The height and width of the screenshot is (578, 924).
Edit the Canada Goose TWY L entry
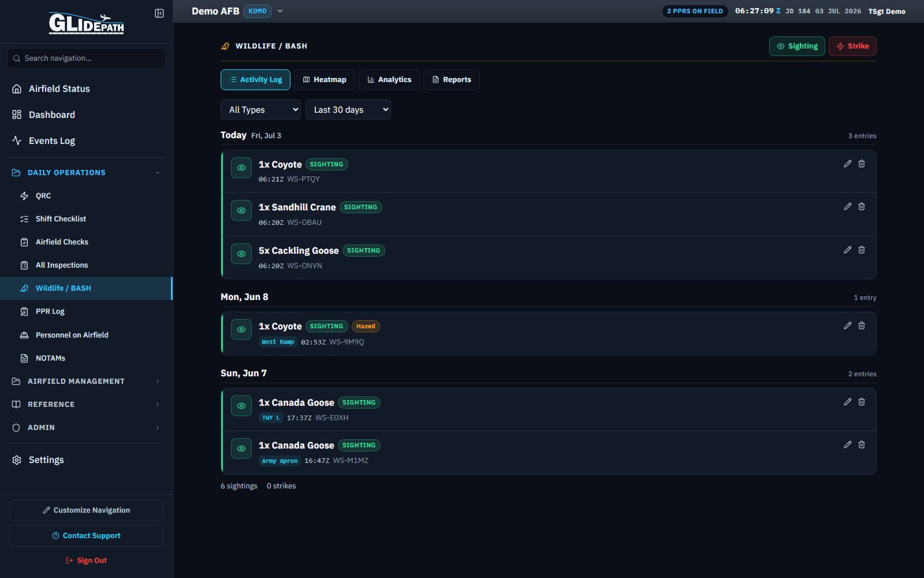pyautogui.click(x=848, y=402)
